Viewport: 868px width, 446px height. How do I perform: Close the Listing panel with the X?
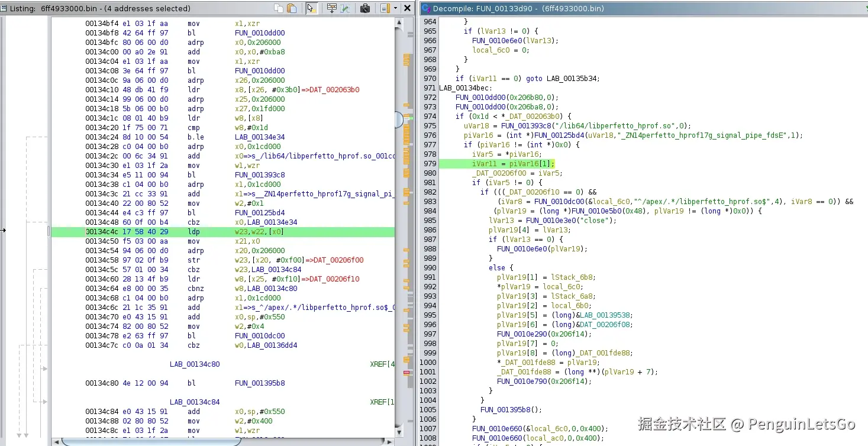pos(408,8)
